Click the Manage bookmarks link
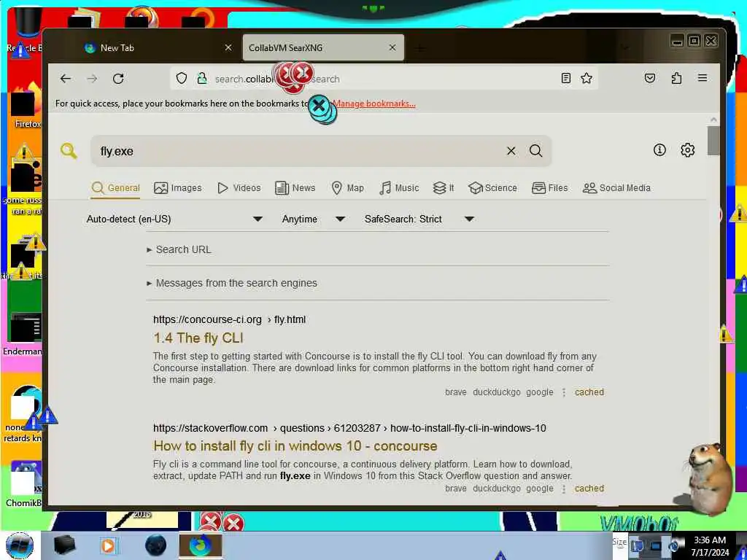The image size is (747, 560). tap(374, 104)
